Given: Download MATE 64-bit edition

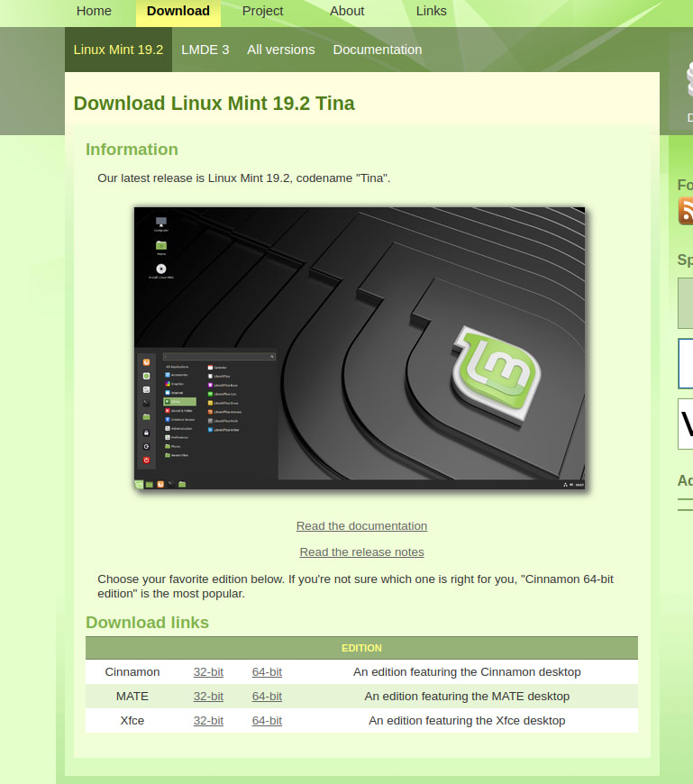Looking at the screenshot, I should pyautogui.click(x=267, y=697).
